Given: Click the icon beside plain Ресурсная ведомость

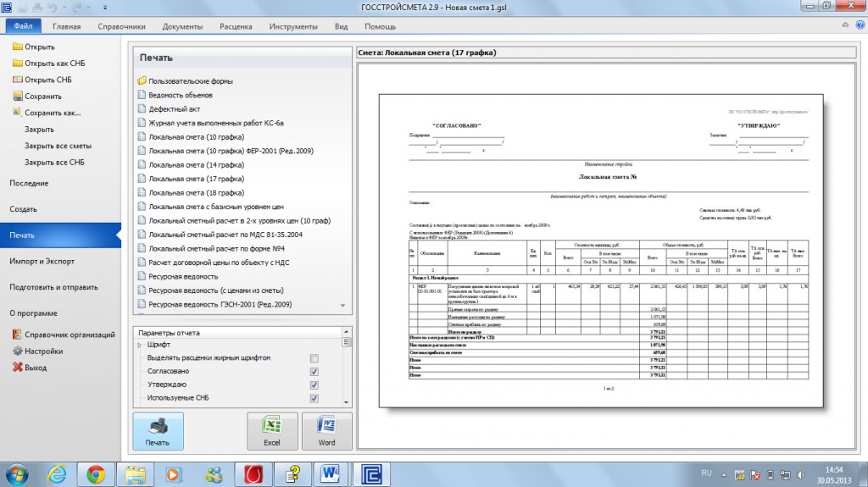Looking at the screenshot, I should coord(142,276).
